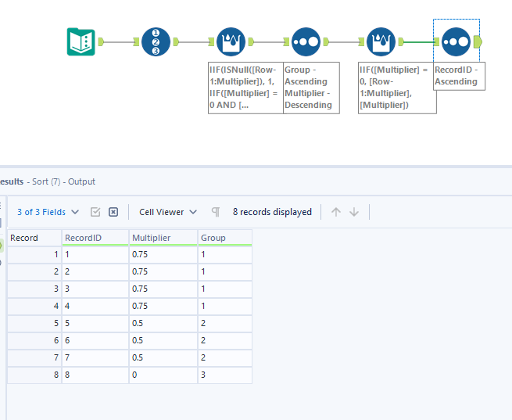Show whitespace with the paragraph mark icon
Viewport: 512px width, 420px height.
coord(216,212)
